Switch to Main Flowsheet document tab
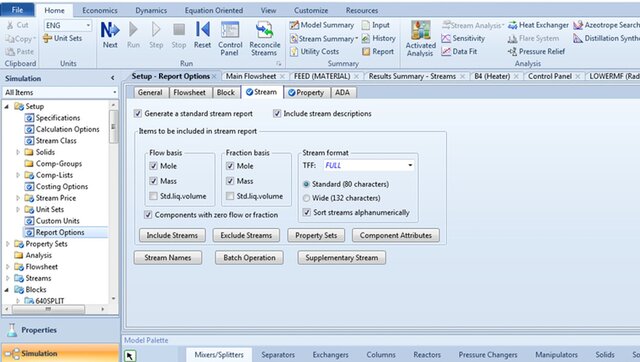Image resolution: width=640 pixels, height=362 pixels. click(x=251, y=76)
